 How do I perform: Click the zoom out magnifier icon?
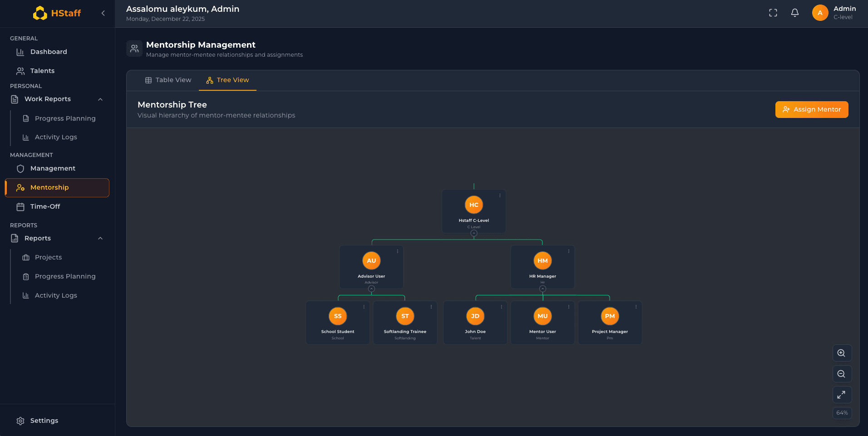[x=842, y=374]
